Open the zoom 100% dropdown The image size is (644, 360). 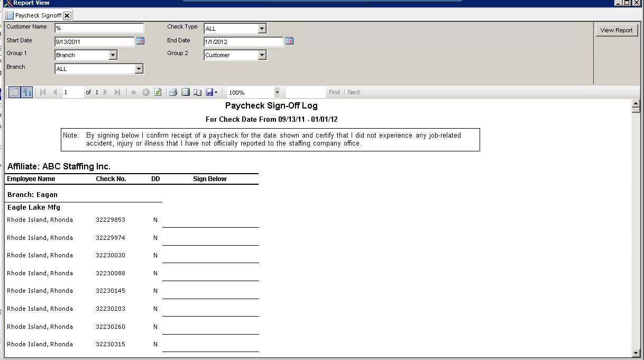click(x=277, y=92)
